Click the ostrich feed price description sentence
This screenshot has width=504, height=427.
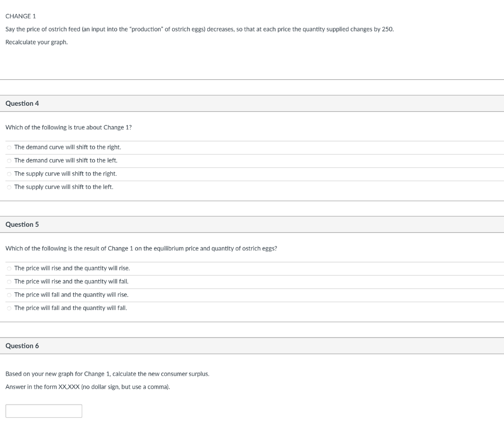pos(200,29)
